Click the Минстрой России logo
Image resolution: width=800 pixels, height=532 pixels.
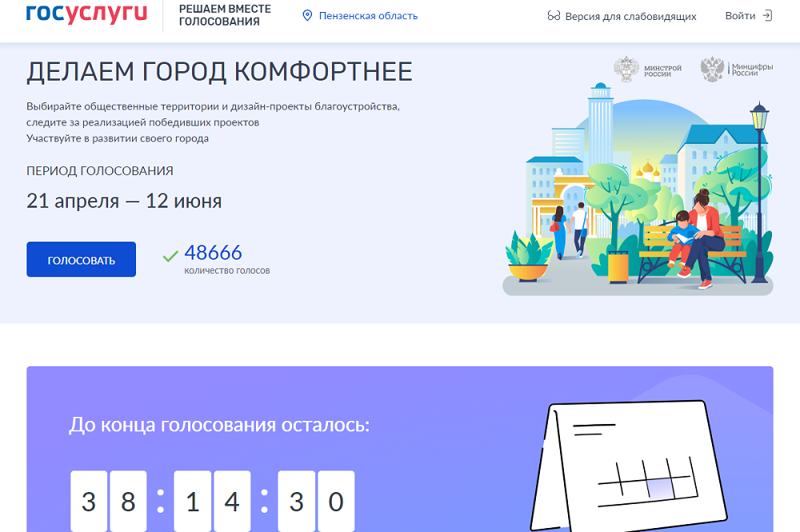[x=647, y=70]
